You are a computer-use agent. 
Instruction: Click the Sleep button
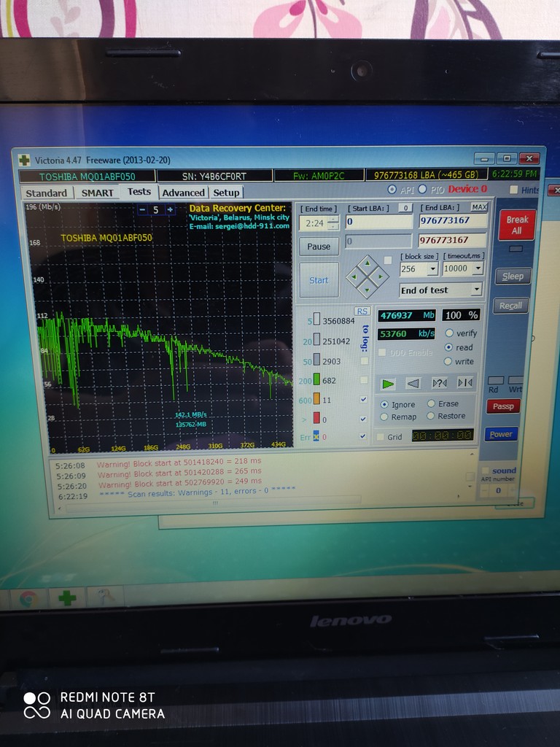point(513,276)
